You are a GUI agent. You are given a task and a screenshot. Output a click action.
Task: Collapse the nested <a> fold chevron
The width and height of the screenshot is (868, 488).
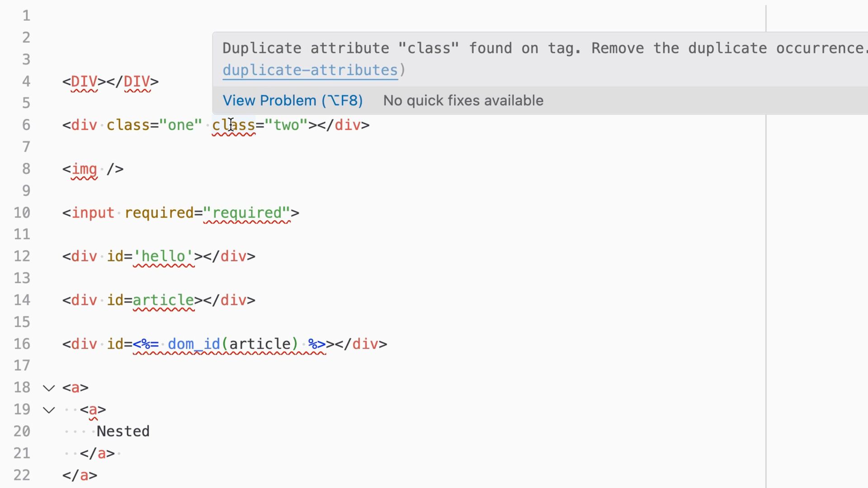tap(49, 410)
